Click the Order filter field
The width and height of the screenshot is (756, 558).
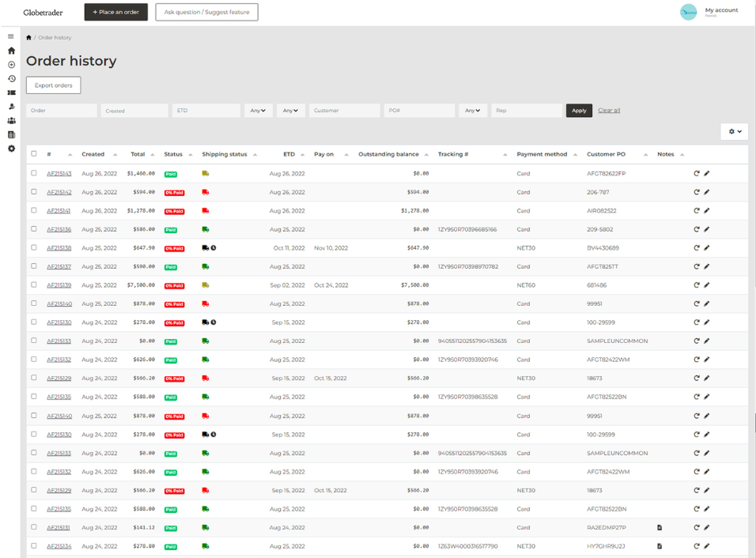tap(62, 111)
